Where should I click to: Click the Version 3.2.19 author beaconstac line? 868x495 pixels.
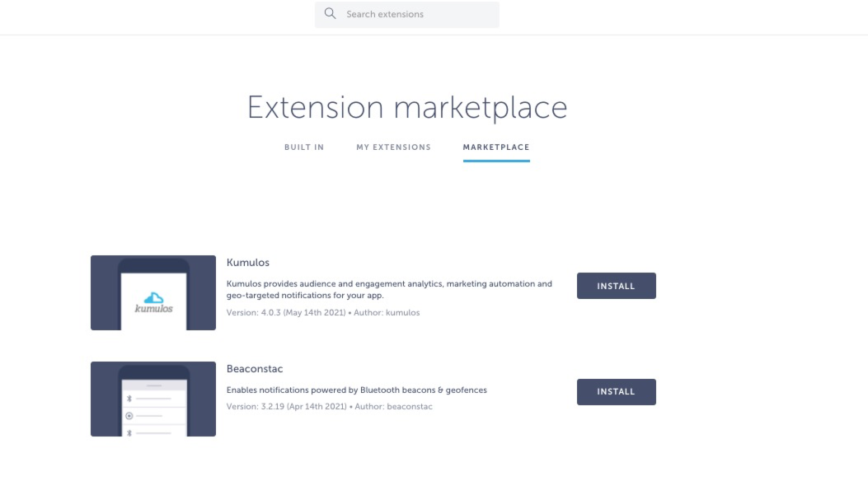pyautogui.click(x=330, y=407)
